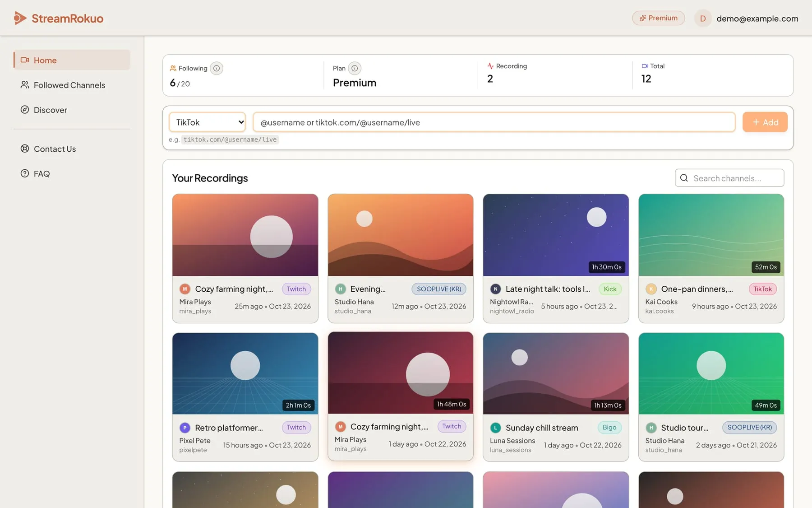The height and width of the screenshot is (508, 812).
Task: Click SOOPLIVE (KR) tag on Studio tour
Action: pyautogui.click(x=749, y=427)
